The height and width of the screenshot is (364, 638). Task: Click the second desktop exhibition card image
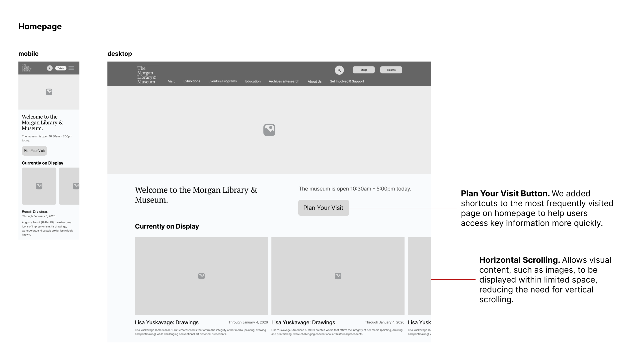pos(337,276)
